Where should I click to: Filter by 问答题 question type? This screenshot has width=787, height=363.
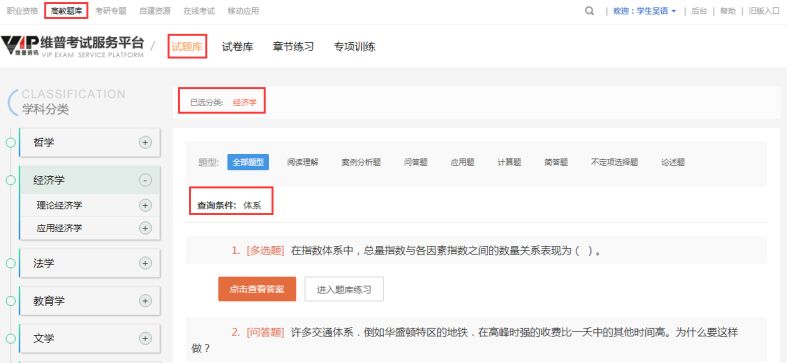[x=416, y=162]
